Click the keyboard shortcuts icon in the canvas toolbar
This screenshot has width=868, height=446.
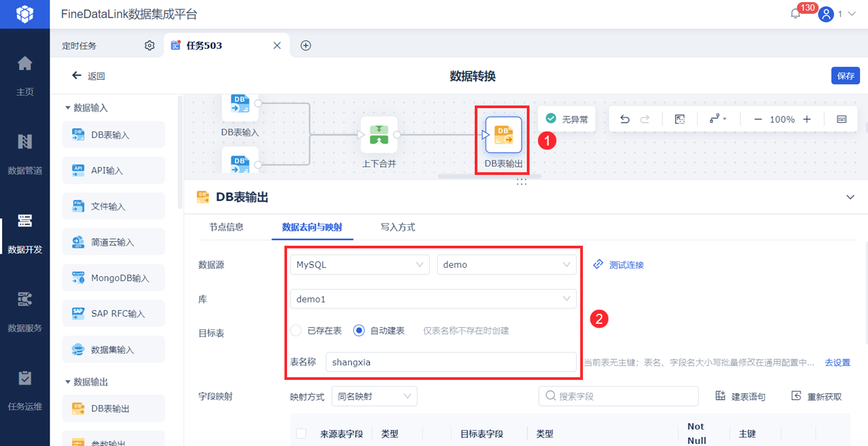tap(841, 119)
